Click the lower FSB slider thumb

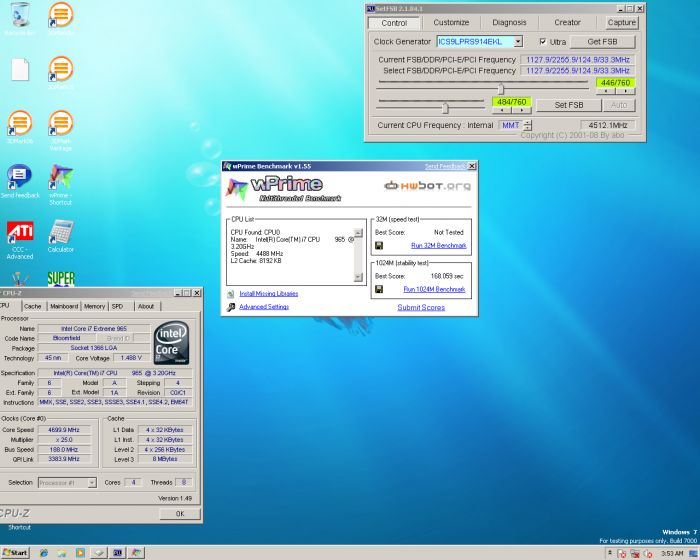[445, 107]
